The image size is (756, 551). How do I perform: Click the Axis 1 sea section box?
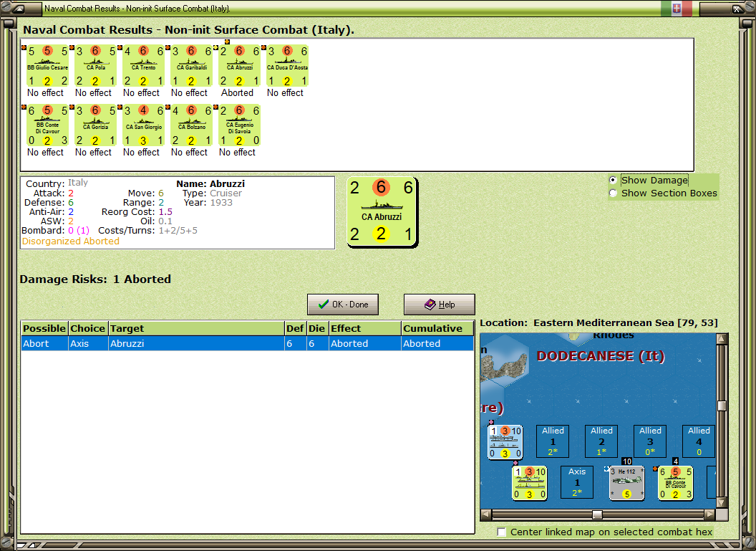click(x=576, y=482)
